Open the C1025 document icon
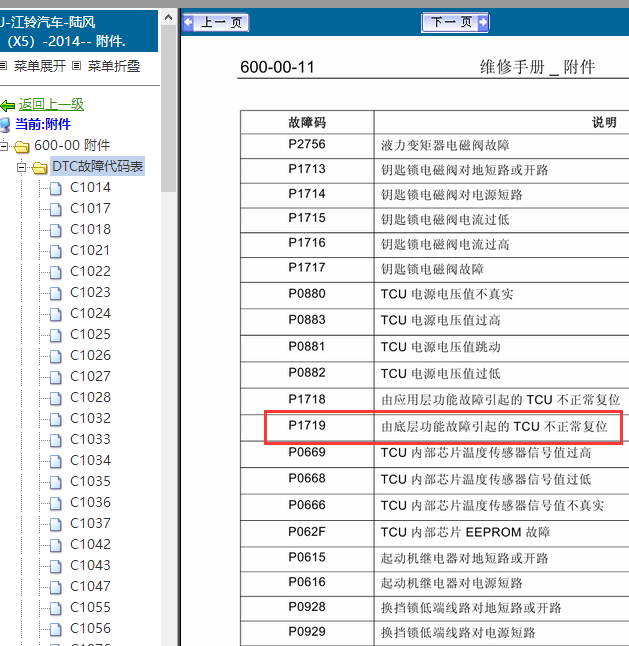The width and height of the screenshot is (629, 646). (x=56, y=335)
